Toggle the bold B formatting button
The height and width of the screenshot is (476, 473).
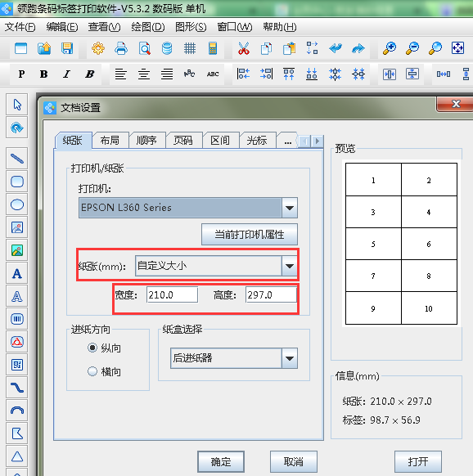click(43, 74)
